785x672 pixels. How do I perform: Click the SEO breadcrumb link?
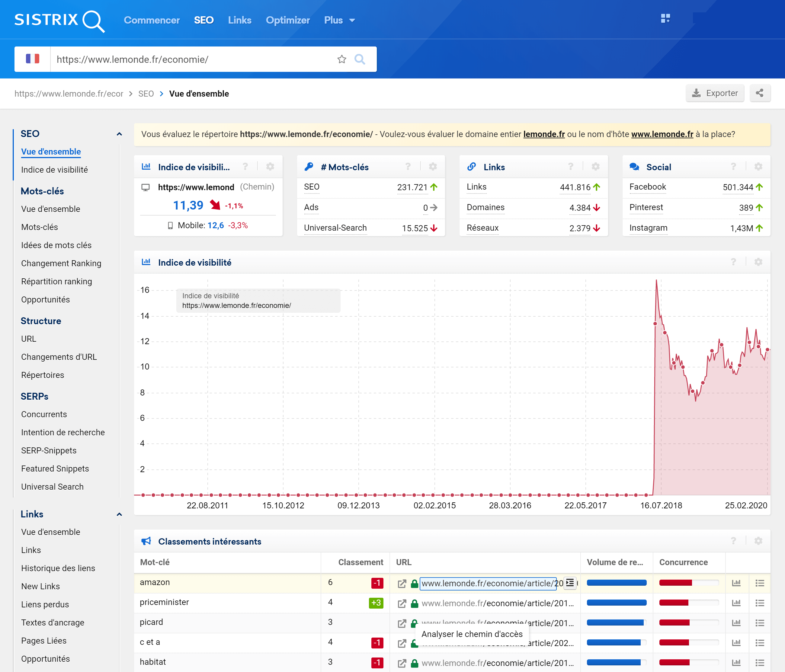pos(146,94)
